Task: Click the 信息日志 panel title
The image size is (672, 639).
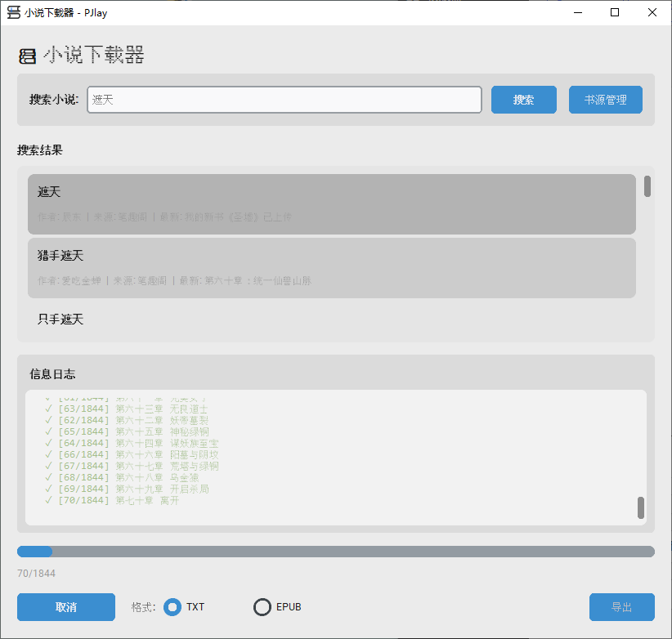Action: click(x=52, y=374)
